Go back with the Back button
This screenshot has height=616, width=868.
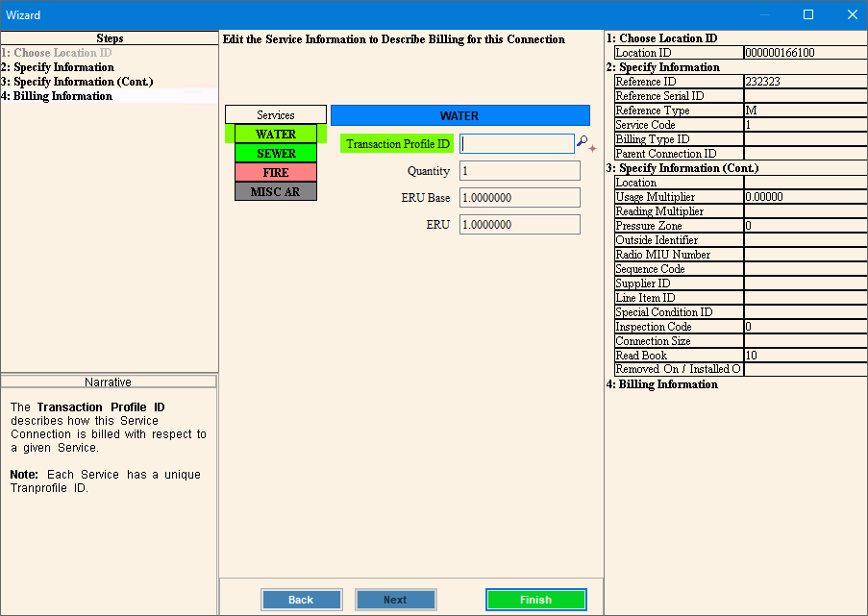301,600
